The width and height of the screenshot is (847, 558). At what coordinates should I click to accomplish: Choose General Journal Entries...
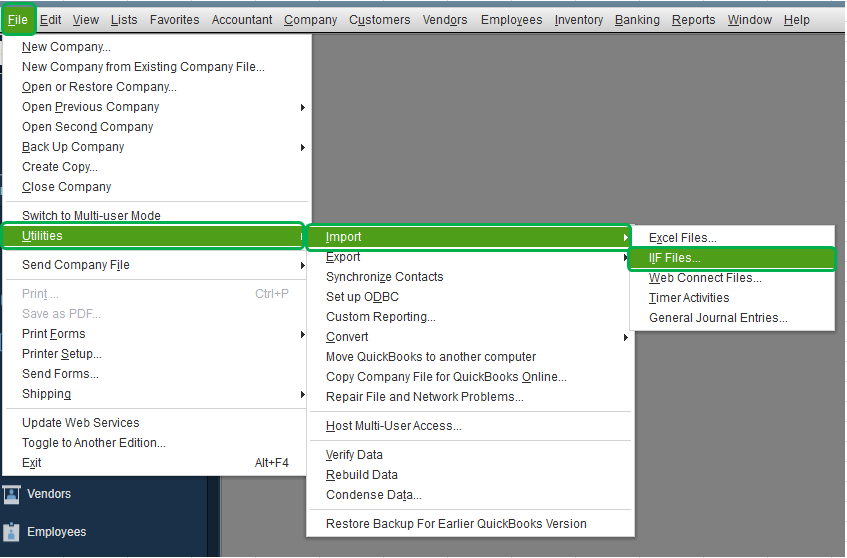(732, 318)
